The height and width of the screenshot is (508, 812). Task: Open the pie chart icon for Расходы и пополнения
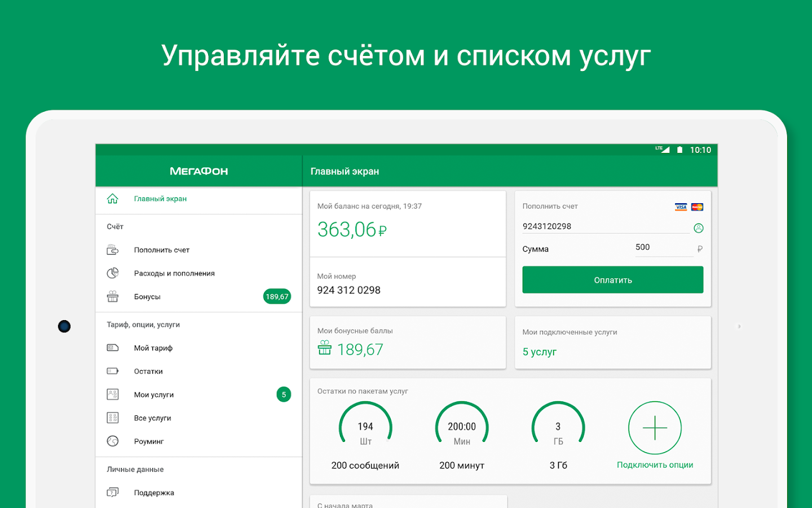[x=113, y=273]
